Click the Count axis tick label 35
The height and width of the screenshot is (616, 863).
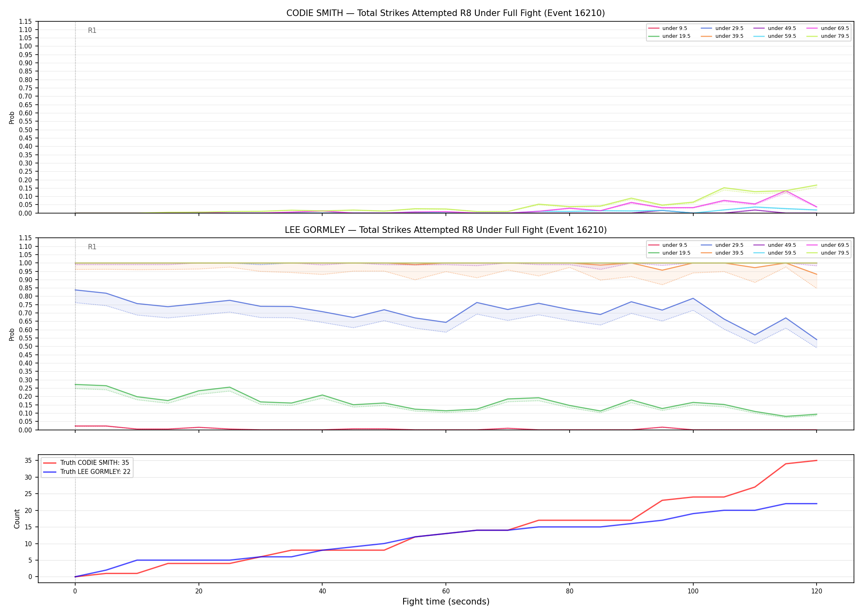click(28, 461)
